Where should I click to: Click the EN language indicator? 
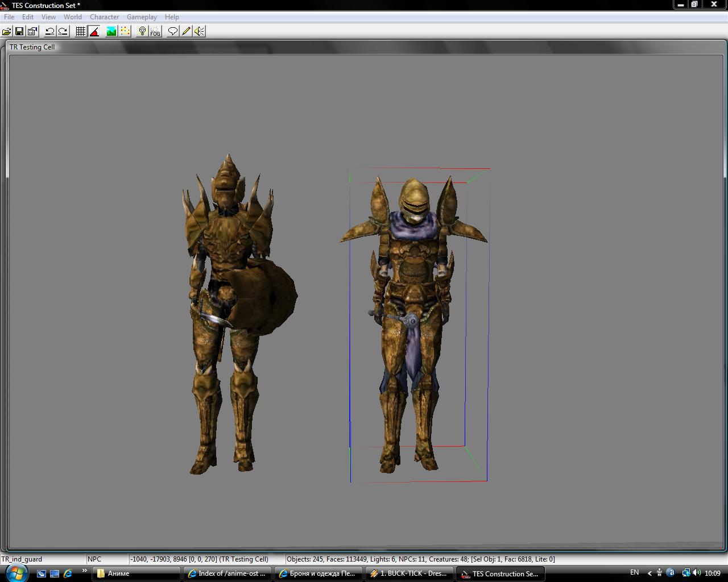click(x=634, y=572)
